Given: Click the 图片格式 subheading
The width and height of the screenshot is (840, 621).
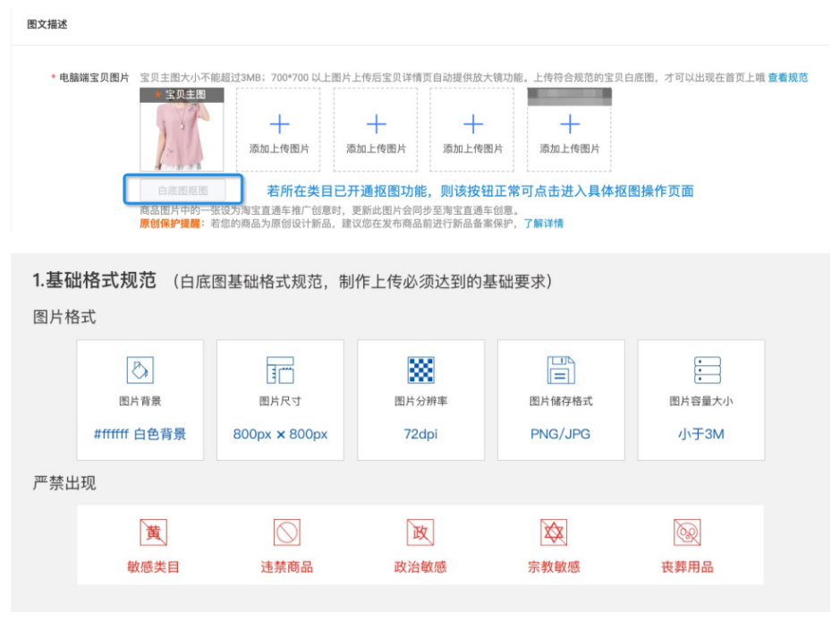Looking at the screenshot, I should coord(64,317).
